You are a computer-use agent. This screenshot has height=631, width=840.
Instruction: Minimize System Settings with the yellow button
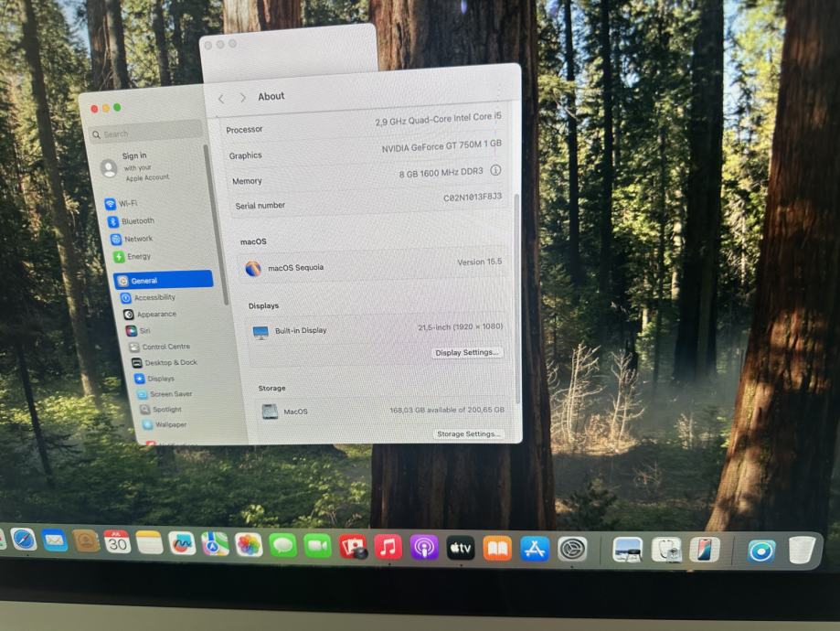[105, 108]
